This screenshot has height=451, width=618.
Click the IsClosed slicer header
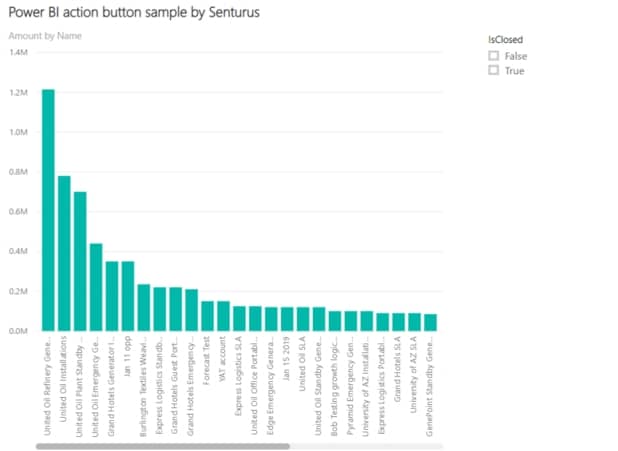507,39
